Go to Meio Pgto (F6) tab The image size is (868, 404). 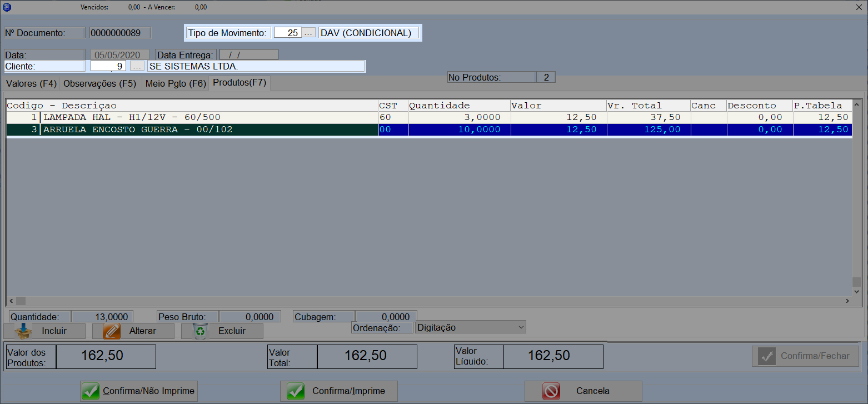point(175,84)
